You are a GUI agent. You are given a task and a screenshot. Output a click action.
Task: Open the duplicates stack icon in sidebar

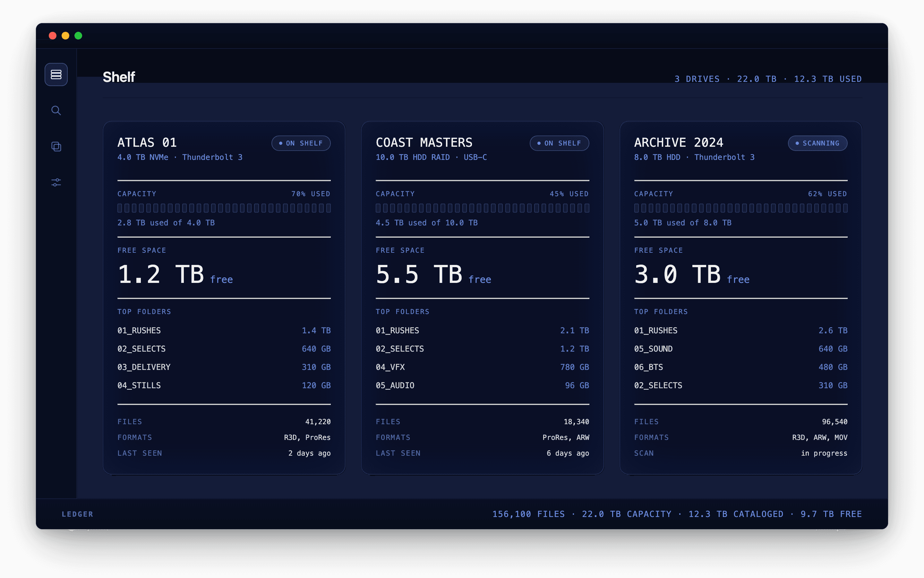tap(56, 146)
